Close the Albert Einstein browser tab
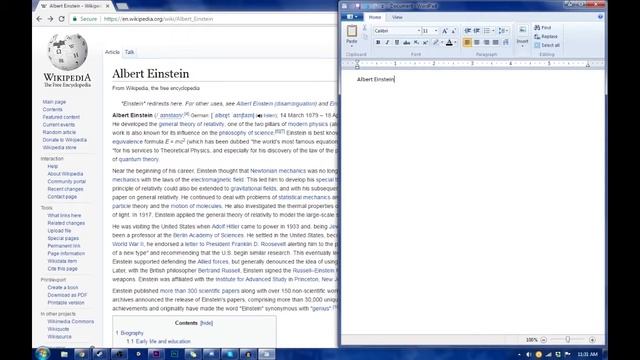The image size is (640, 360). coord(107,6)
